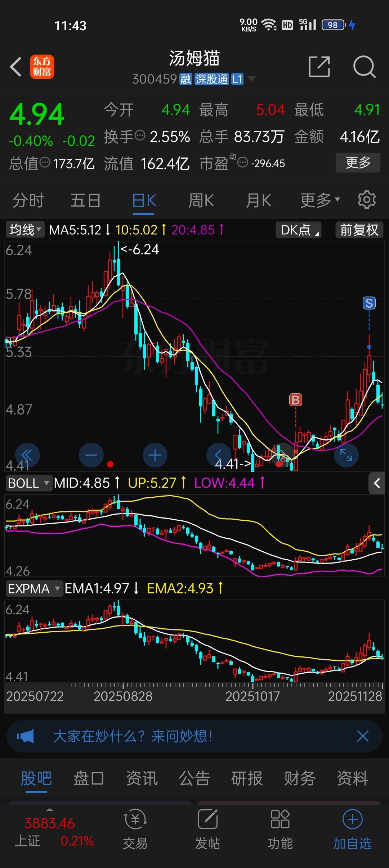Tap 上证 index ticker 3883.46
The height and width of the screenshot is (868, 389).
[x=54, y=831]
